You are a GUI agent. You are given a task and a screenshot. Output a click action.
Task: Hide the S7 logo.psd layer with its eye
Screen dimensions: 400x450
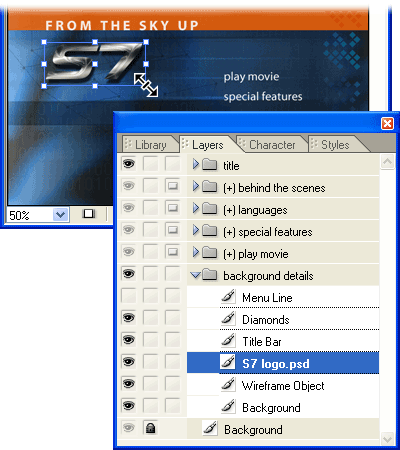pos(129,362)
